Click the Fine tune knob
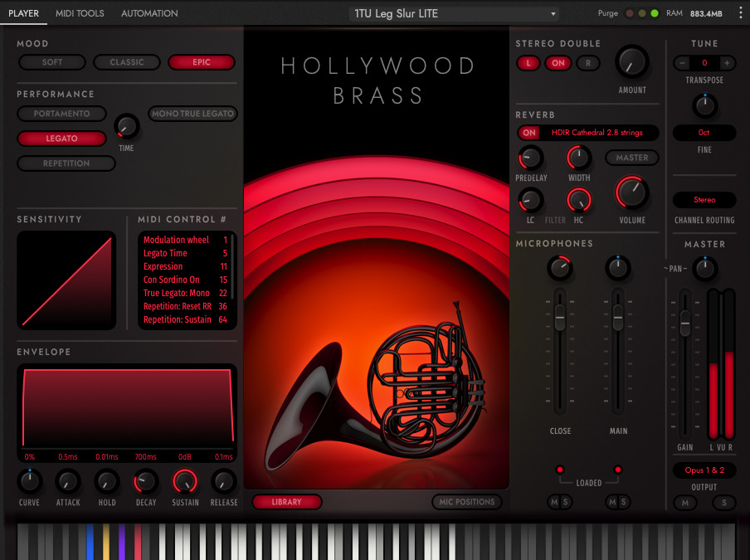Viewport: 750px width, 560px height. pyautogui.click(x=704, y=105)
